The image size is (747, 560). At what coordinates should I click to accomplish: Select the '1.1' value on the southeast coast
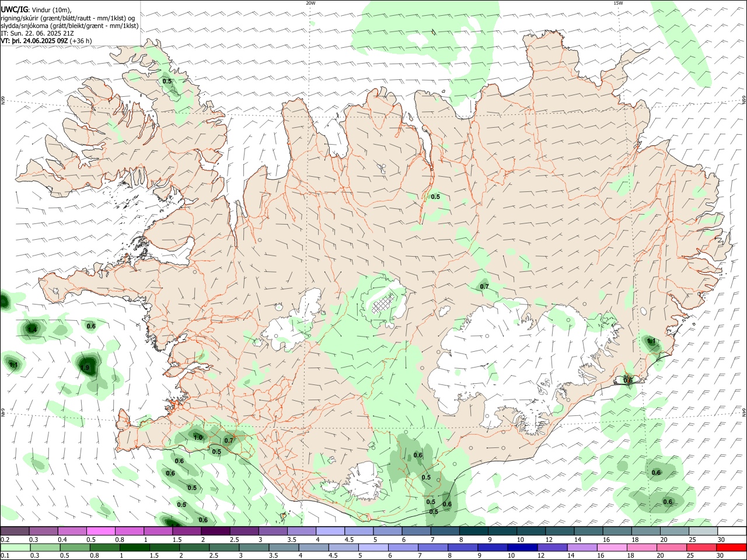pos(652,341)
